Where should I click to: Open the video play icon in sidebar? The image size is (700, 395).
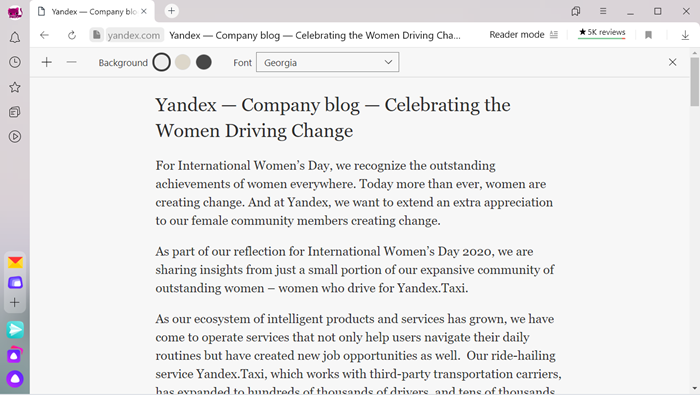pyautogui.click(x=15, y=137)
